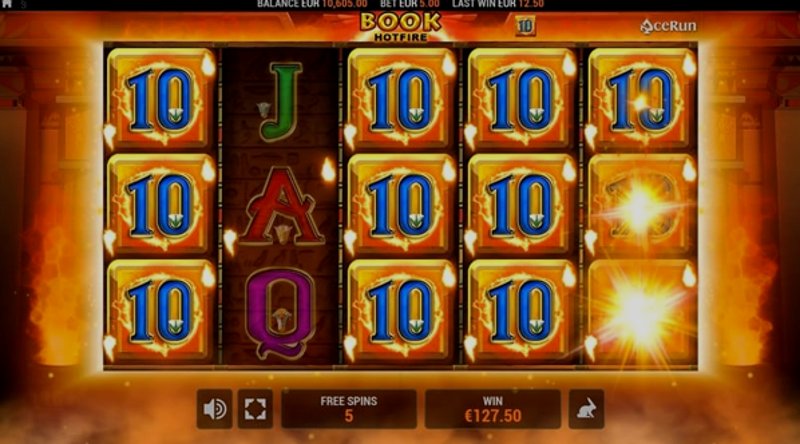
Task: Toggle fullscreen mode
Action: pos(255,409)
